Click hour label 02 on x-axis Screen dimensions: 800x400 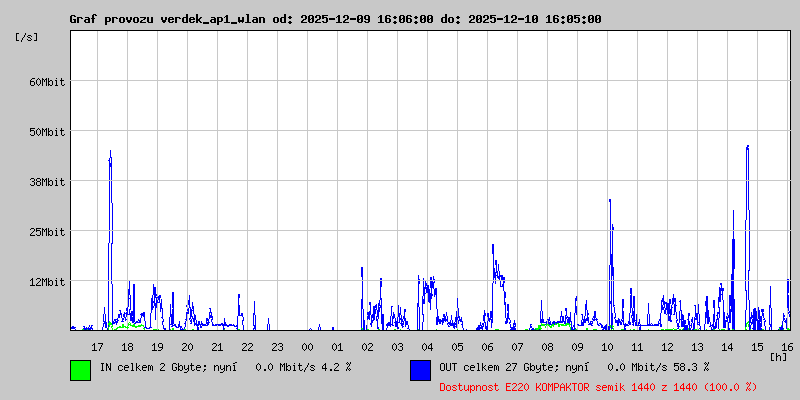point(367,347)
